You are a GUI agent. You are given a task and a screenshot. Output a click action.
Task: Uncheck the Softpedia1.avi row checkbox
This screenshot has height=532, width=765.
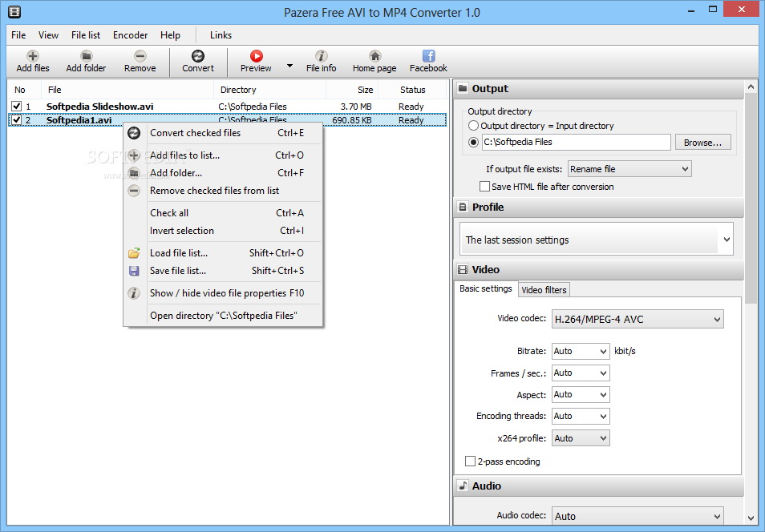click(17, 119)
